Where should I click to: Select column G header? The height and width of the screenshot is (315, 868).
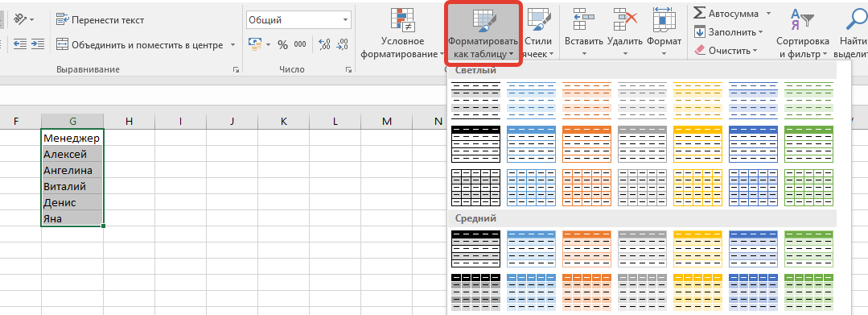(72, 121)
